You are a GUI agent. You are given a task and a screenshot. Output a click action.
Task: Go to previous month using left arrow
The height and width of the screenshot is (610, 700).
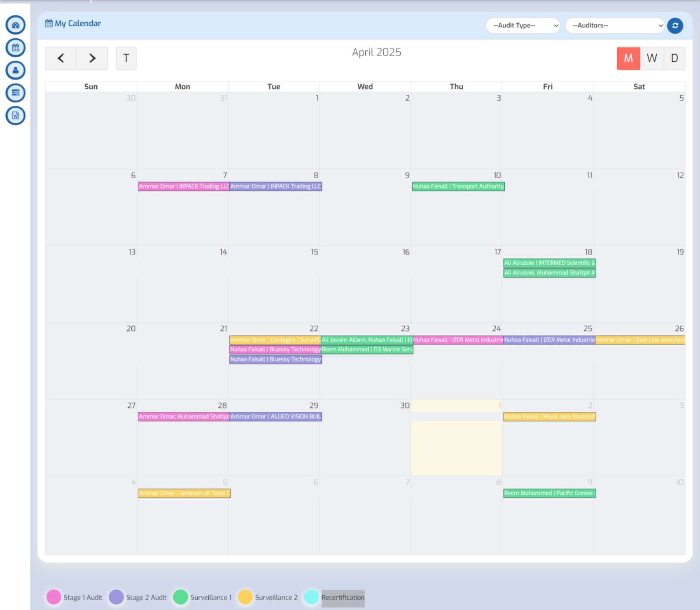61,58
